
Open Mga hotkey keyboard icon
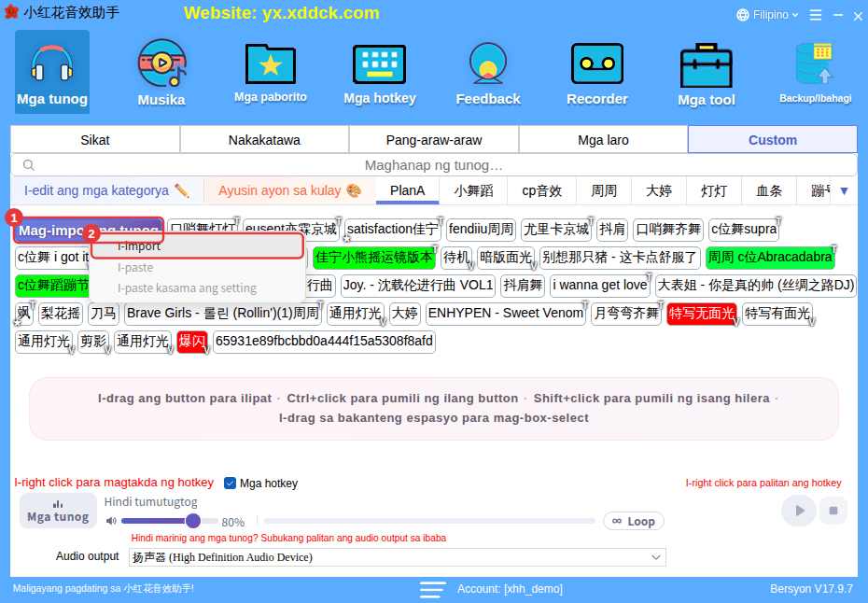click(x=379, y=72)
